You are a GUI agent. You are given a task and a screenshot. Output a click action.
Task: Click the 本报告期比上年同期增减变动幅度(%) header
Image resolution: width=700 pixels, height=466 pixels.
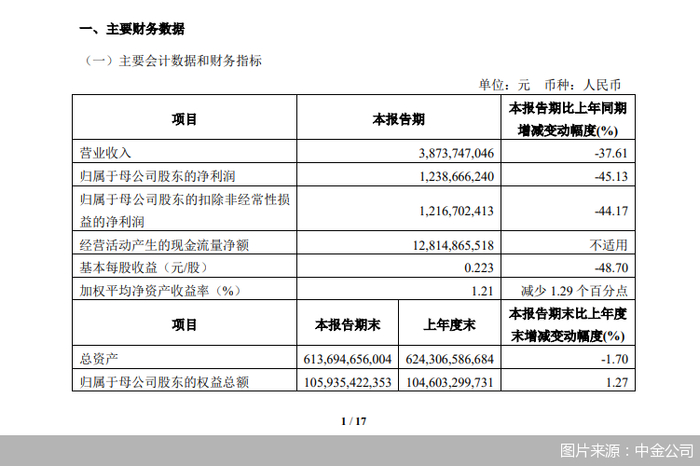coord(568,119)
